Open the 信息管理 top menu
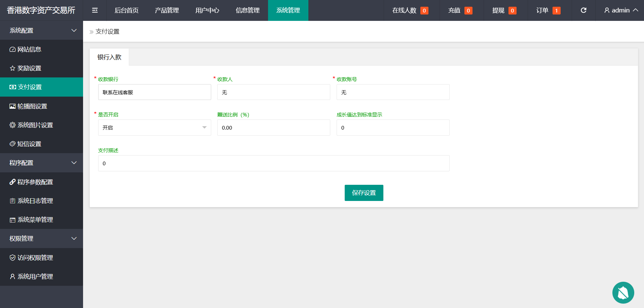 pos(248,10)
